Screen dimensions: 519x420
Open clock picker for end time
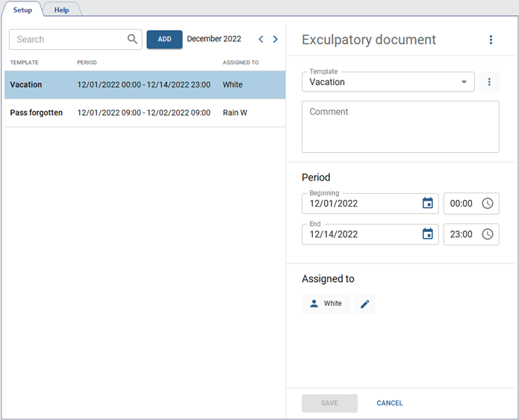pos(488,234)
